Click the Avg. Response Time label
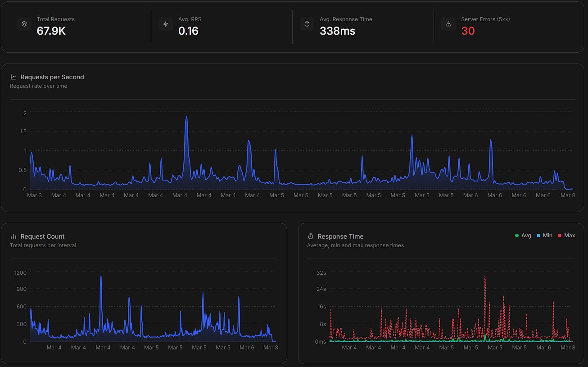588x367 pixels. tap(346, 19)
